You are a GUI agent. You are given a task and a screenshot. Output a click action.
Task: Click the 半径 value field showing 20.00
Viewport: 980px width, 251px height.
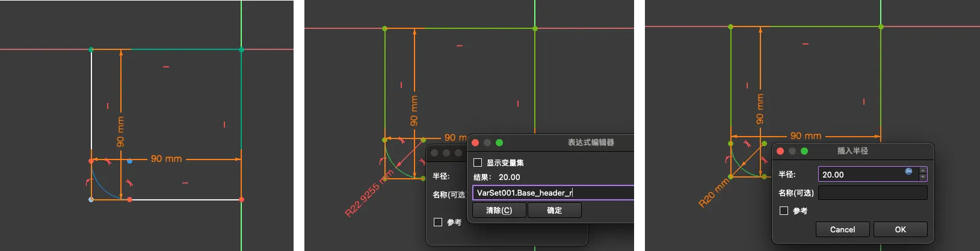[860, 175]
